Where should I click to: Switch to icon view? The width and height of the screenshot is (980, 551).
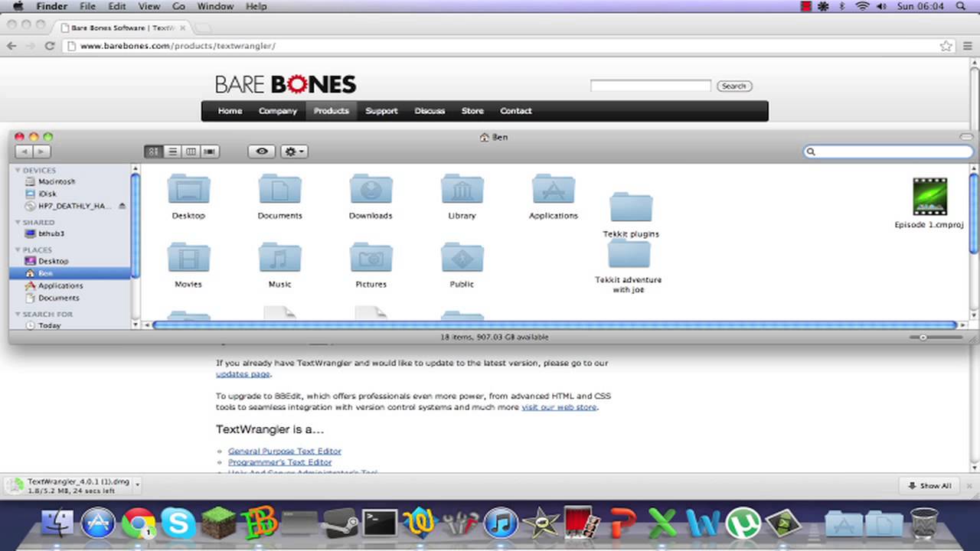pyautogui.click(x=153, y=152)
